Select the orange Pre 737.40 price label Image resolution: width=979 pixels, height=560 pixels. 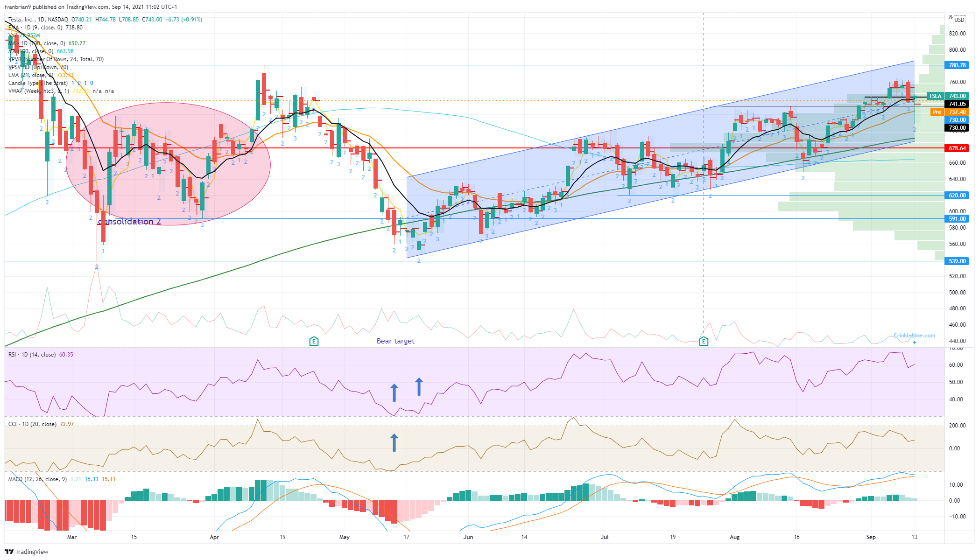(950, 112)
